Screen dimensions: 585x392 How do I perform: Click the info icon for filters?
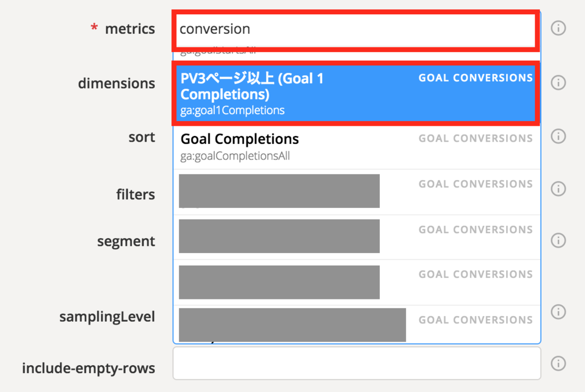coord(558,189)
